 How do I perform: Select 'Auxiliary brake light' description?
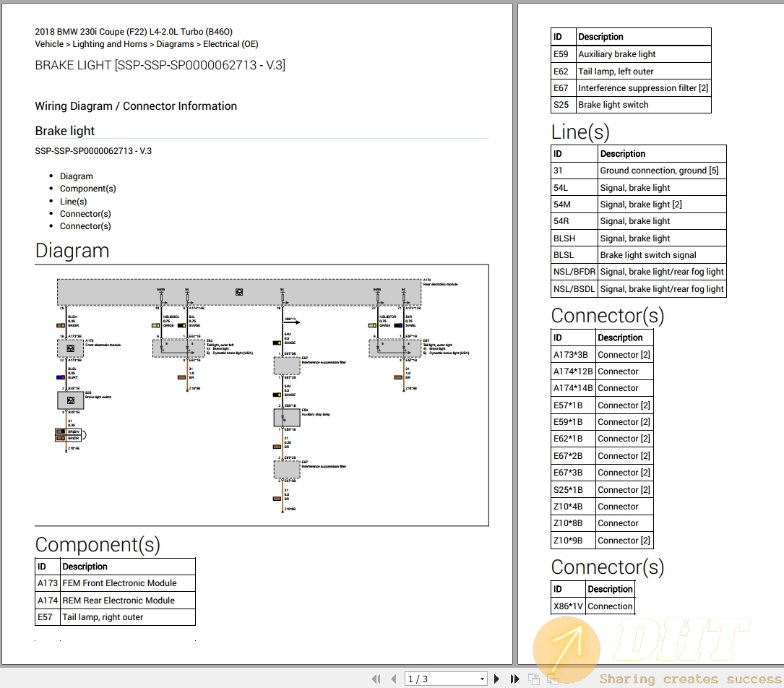tap(644, 54)
